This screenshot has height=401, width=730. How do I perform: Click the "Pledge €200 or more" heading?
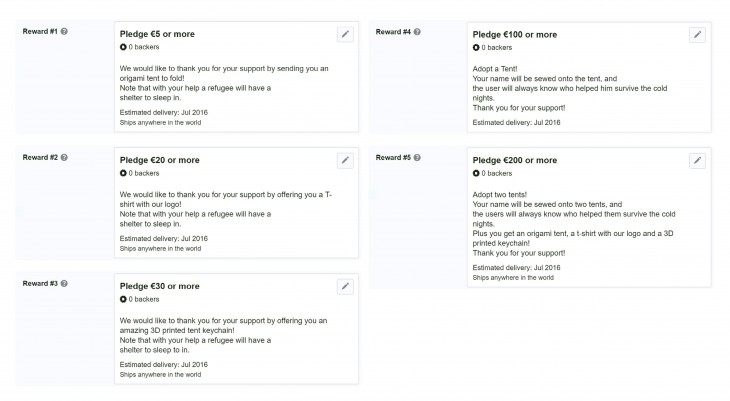pyautogui.click(x=514, y=160)
